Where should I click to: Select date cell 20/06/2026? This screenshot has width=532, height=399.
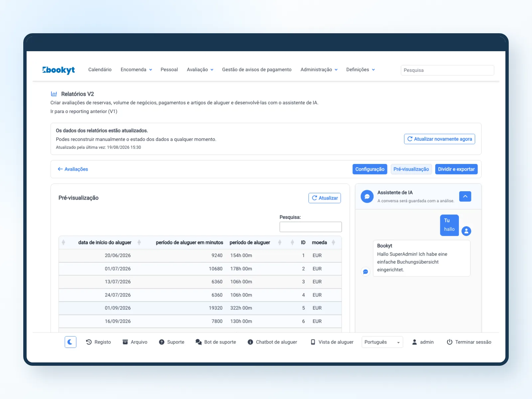[118, 255]
